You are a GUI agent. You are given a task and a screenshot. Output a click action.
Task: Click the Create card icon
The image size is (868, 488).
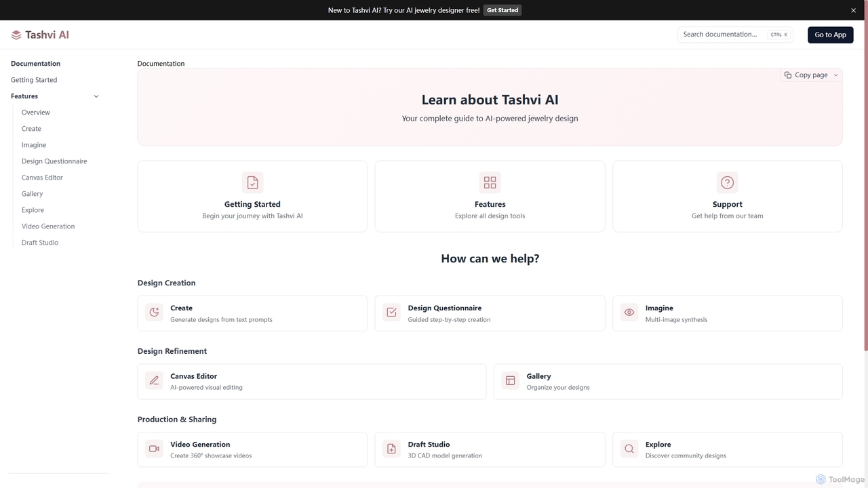point(155,312)
